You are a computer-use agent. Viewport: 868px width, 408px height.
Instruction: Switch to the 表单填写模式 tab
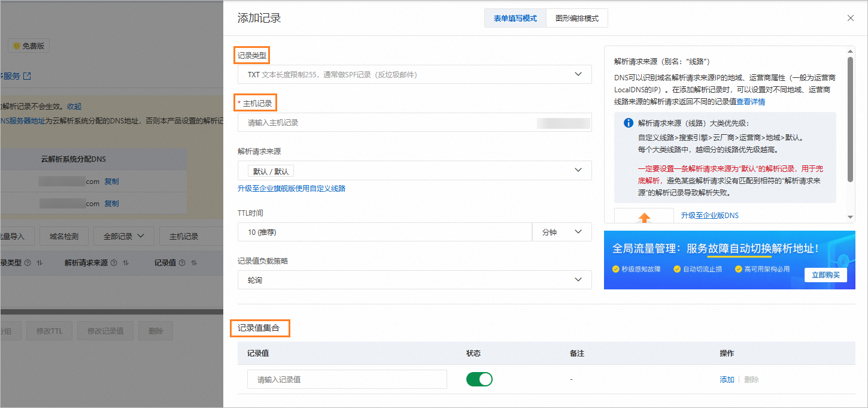coord(515,19)
